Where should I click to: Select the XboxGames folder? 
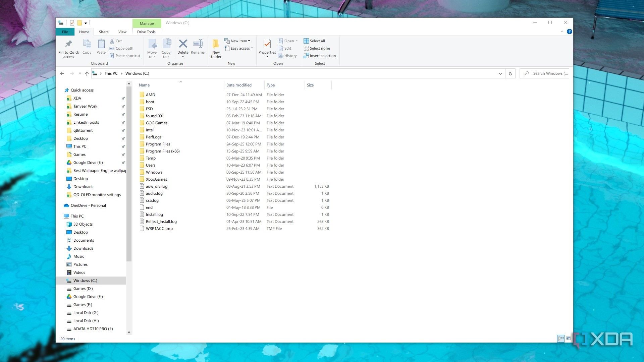[x=156, y=179]
